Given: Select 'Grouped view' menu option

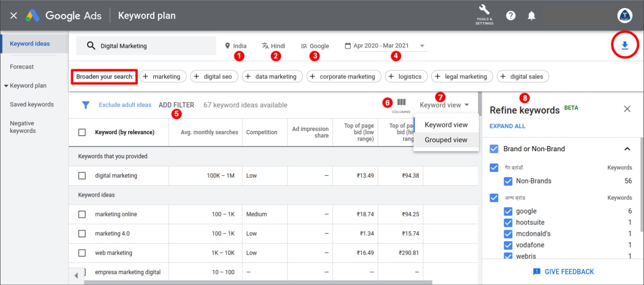Looking at the screenshot, I should [446, 140].
